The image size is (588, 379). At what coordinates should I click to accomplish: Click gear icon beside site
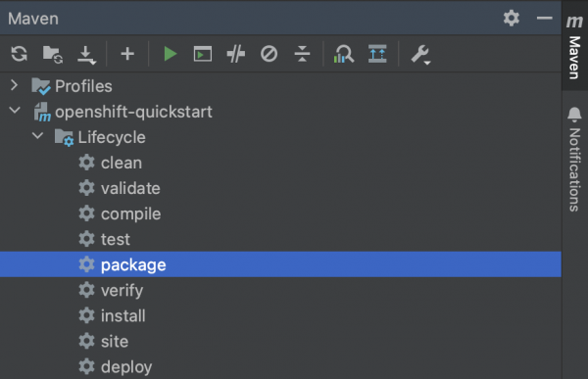86,341
